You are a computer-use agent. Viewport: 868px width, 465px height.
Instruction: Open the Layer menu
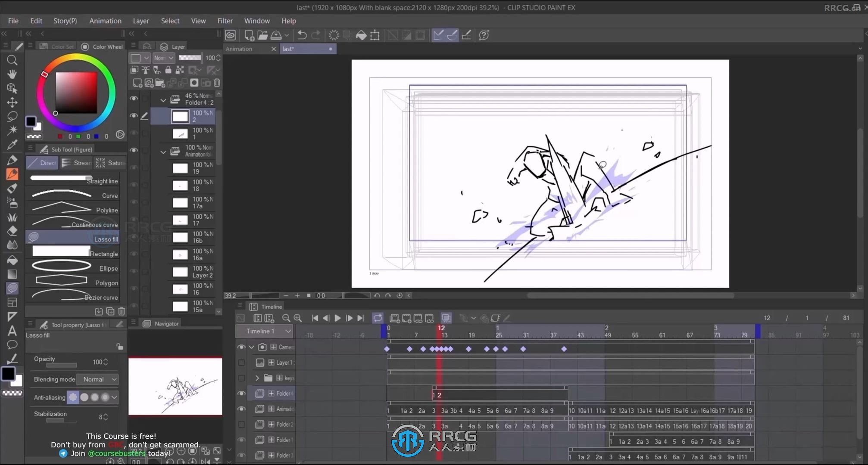[141, 21]
